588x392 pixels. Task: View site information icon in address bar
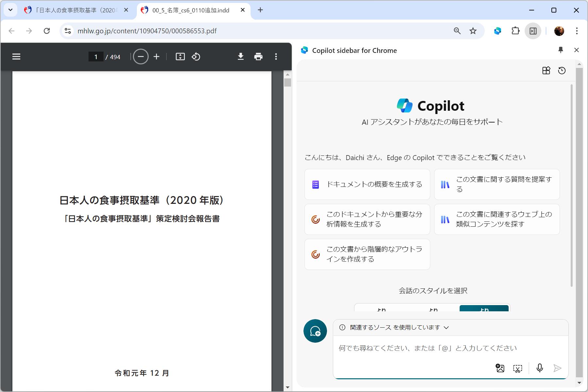coord(68,31)
